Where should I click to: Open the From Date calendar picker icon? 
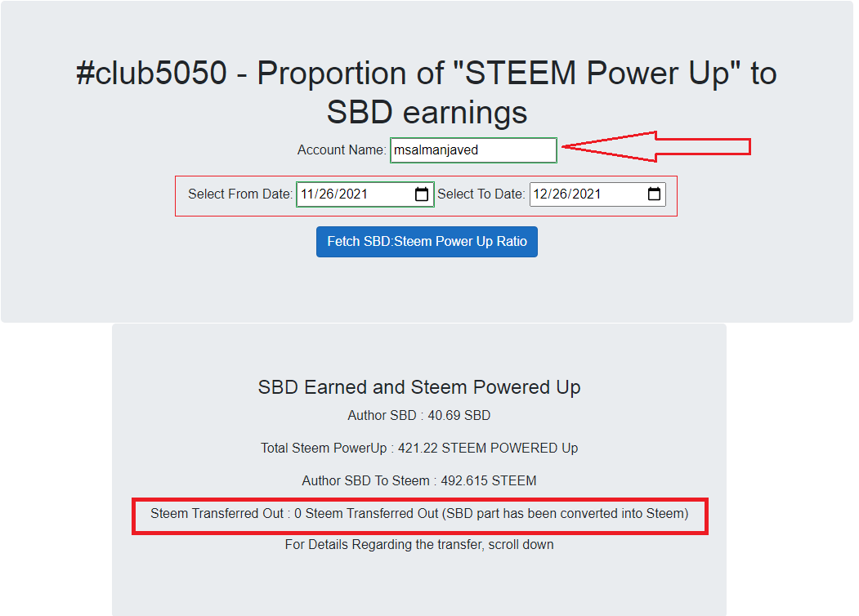pyautogui.click(x=421, y=194)
